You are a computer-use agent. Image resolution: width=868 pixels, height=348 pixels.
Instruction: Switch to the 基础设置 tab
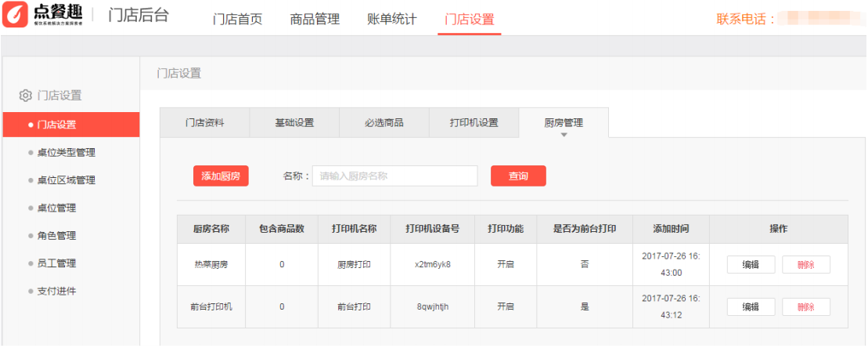294,122
